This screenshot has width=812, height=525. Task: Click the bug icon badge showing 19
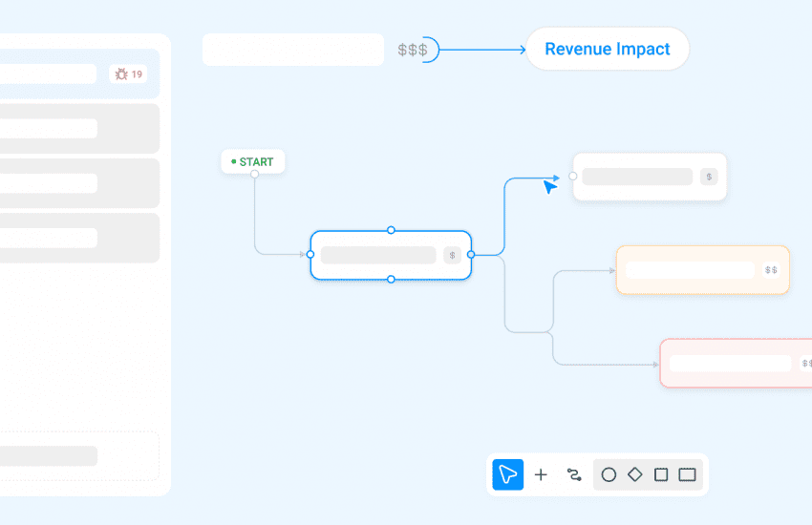[x=128, y=73]
